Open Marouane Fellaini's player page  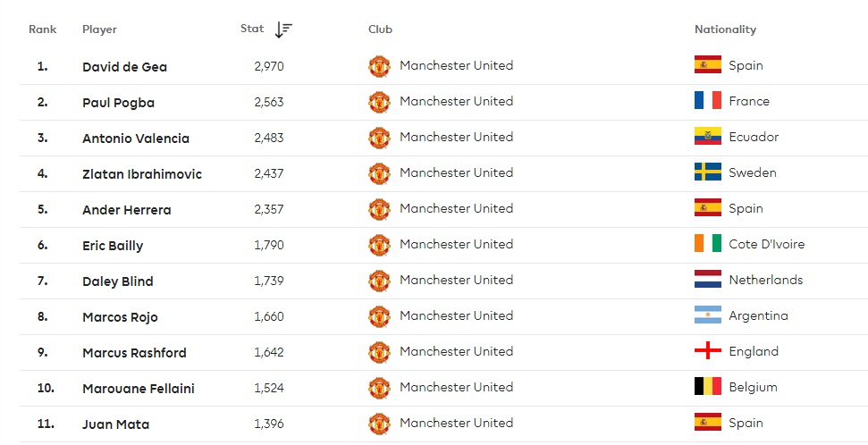click(138, 389)
